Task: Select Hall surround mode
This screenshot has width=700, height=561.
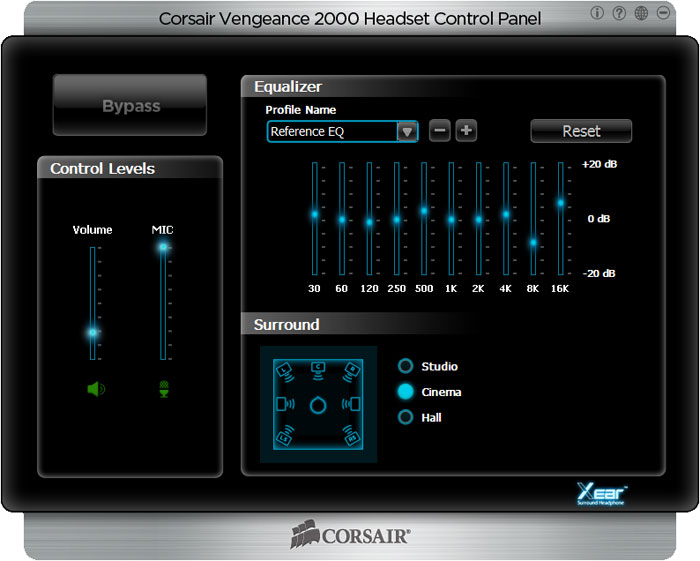Action: point(405,417)
